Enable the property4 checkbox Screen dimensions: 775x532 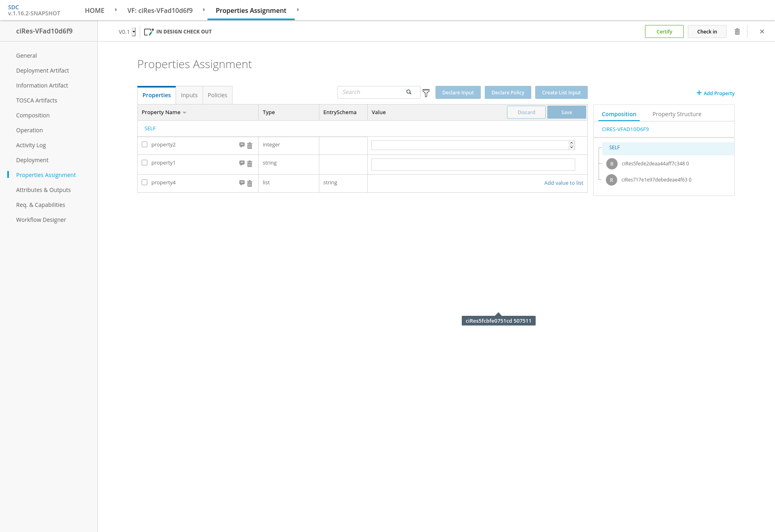point(145,182)
